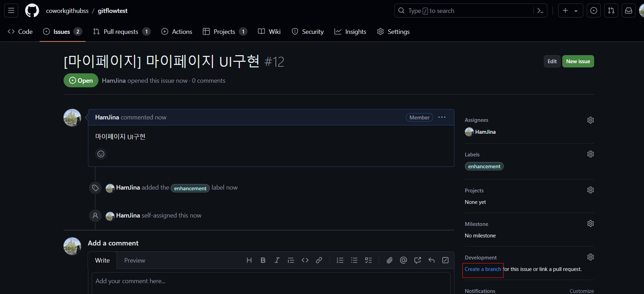Focus the Add your comment text area
644x294 pixels.
[271, 283]
